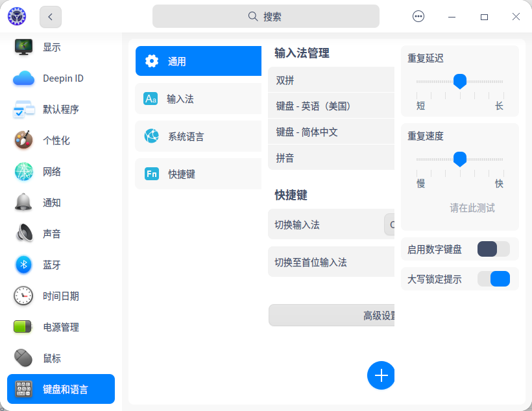Enable 启用数字键盘 numeric keypad toggle
The height and width of the screenshot is (411, 532).
(x=494, y=249)
